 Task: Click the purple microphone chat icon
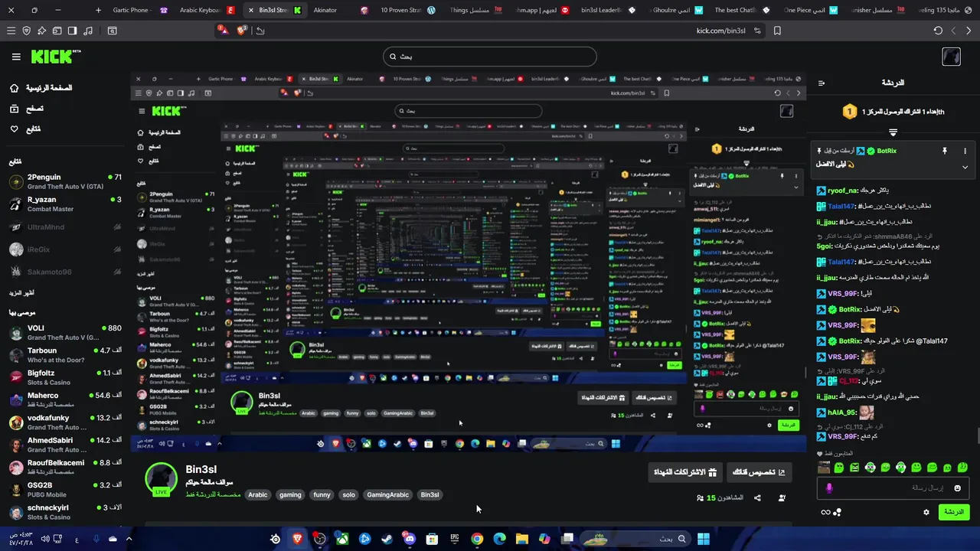829,487
